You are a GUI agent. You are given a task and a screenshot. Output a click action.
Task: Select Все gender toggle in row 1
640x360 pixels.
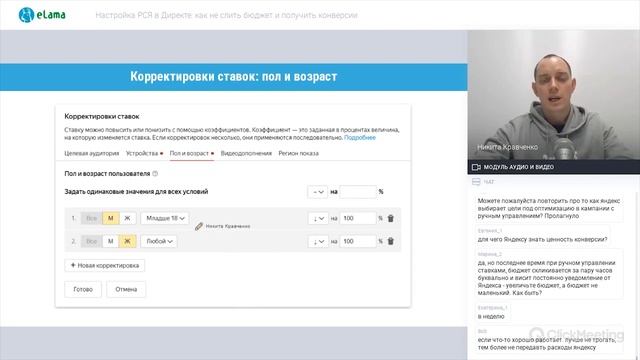(x=91, y=218)
